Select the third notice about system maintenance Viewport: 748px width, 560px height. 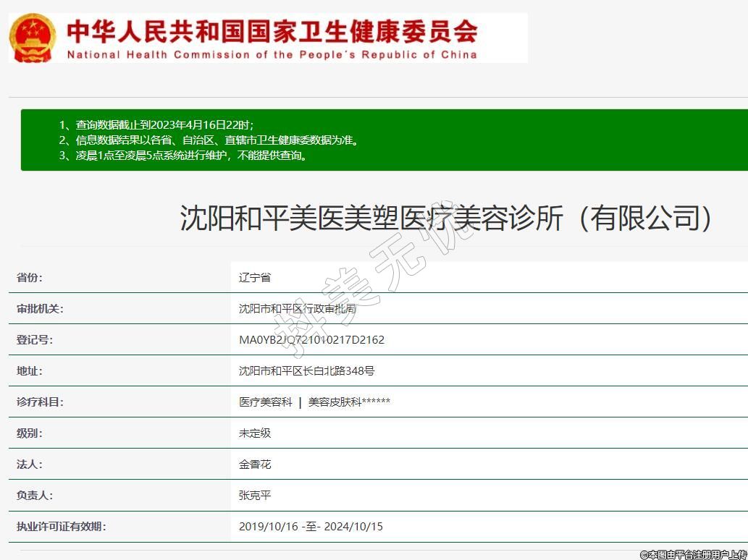(183, 156)
